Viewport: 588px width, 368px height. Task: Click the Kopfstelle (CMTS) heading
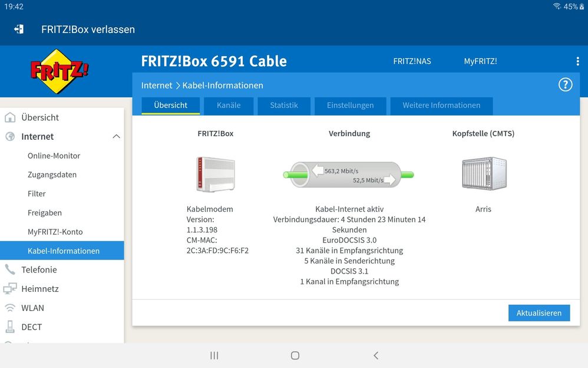(483, 133)
